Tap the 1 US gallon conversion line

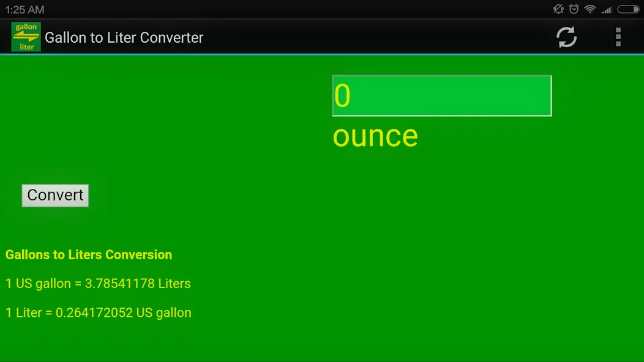(x=98, y=284)
